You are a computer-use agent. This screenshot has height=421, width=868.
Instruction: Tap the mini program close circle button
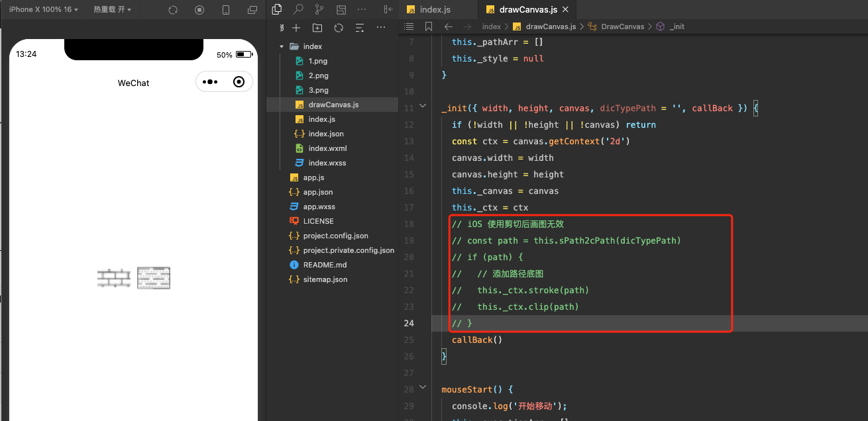click(239, 81)
